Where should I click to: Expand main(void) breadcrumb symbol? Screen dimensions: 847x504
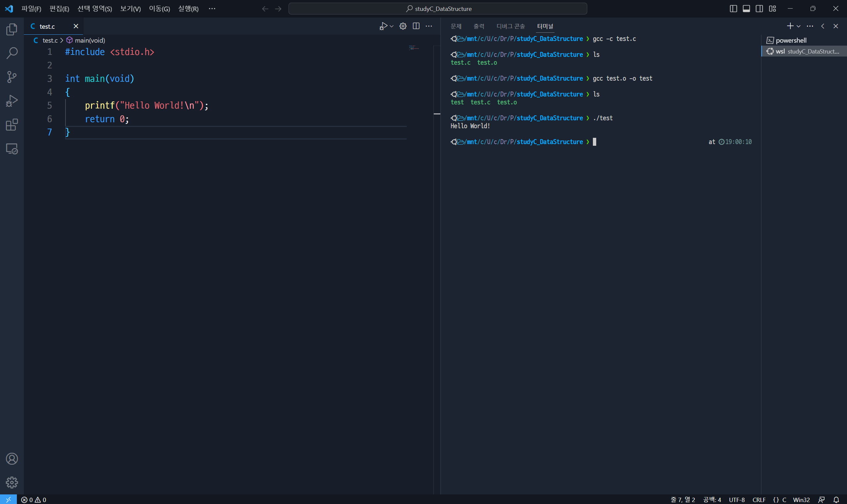click(89, 40)
